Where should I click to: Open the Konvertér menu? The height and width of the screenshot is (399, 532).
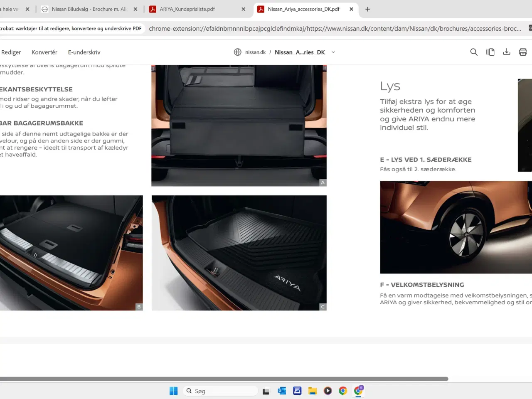(44, 52)
